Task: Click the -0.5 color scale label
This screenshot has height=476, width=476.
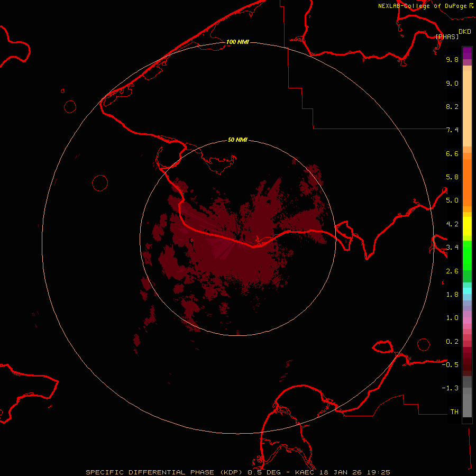Action: pyautogui.click(x=450, y=364)
